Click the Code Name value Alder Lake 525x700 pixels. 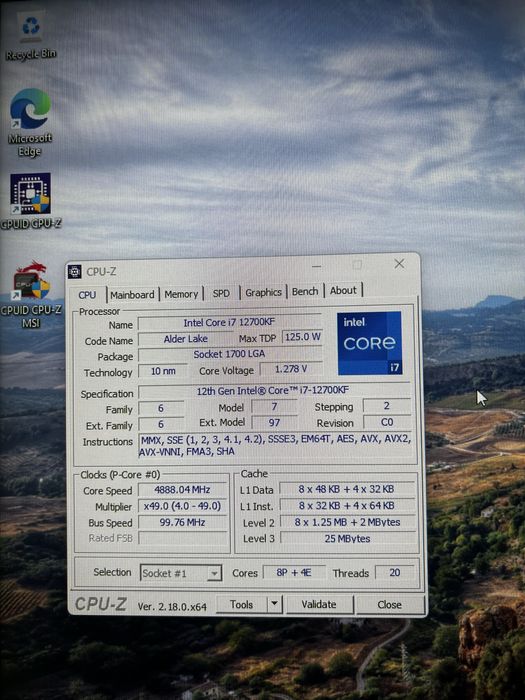tap(185, 339)
